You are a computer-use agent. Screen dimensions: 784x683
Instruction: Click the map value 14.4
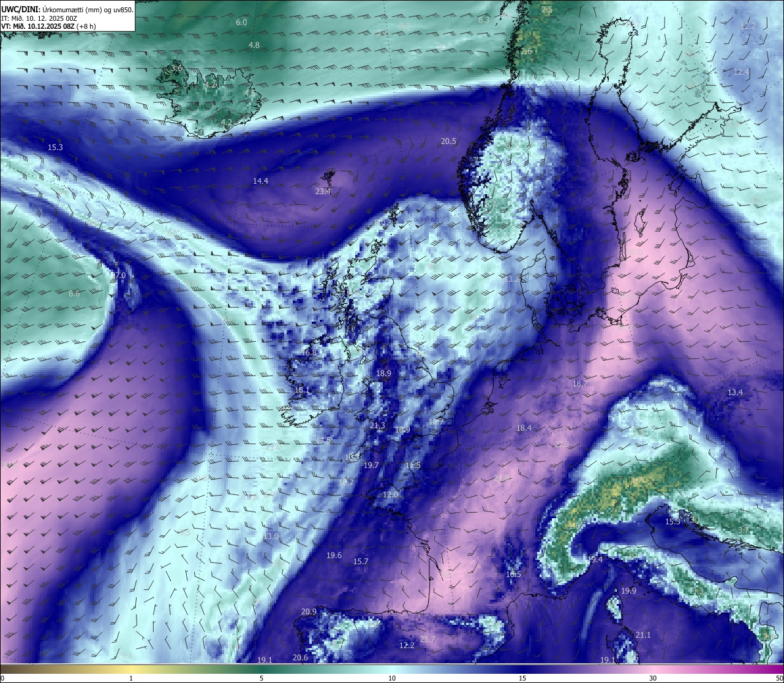click(261, 181)
